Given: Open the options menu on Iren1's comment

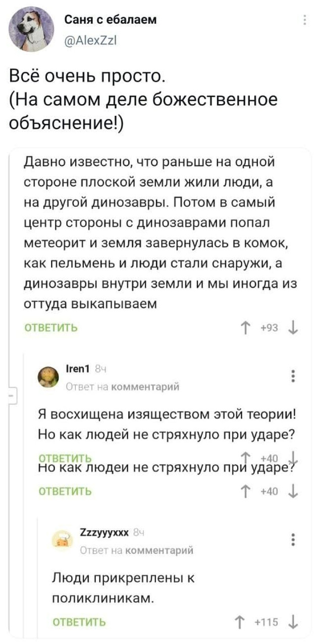Looking at the screenshot, I should (294, 378).
